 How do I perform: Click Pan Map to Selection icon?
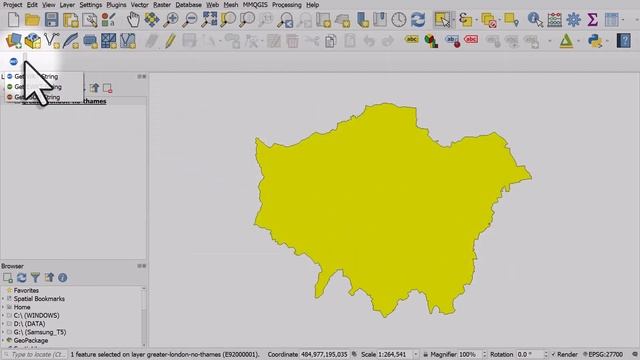pos(152,20)
